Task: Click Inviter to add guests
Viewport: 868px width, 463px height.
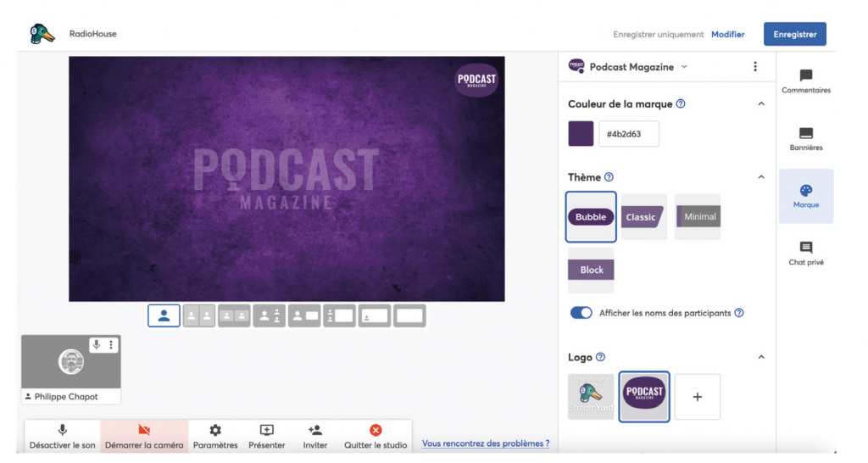Action: [315, 437]
